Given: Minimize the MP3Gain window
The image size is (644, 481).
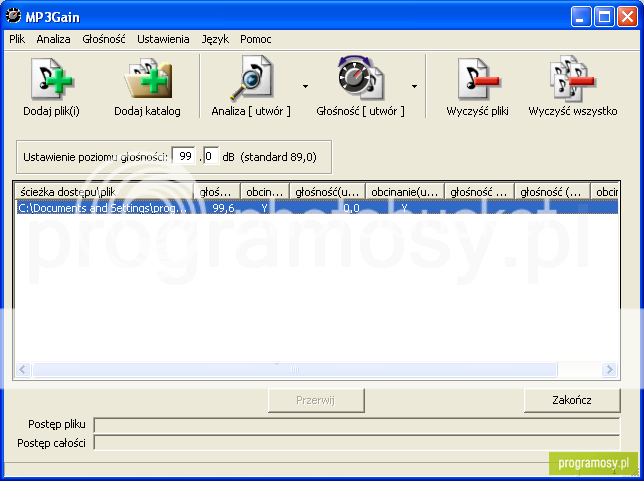Looking at the screenshot, I should pos(581,17).
